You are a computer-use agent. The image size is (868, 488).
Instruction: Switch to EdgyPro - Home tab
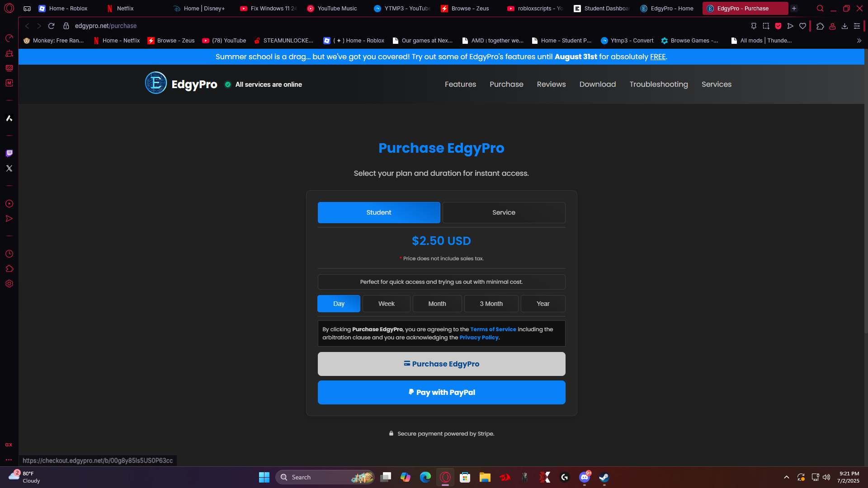coord(667,9)
